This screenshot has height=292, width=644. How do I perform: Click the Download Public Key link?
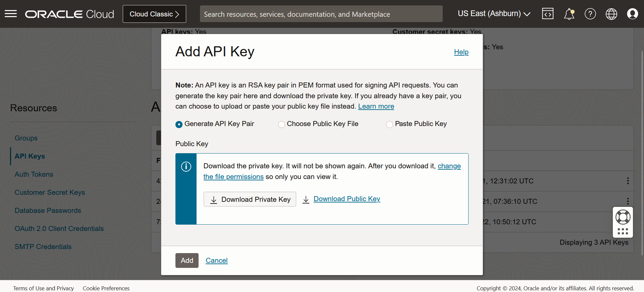coord(347,199)
